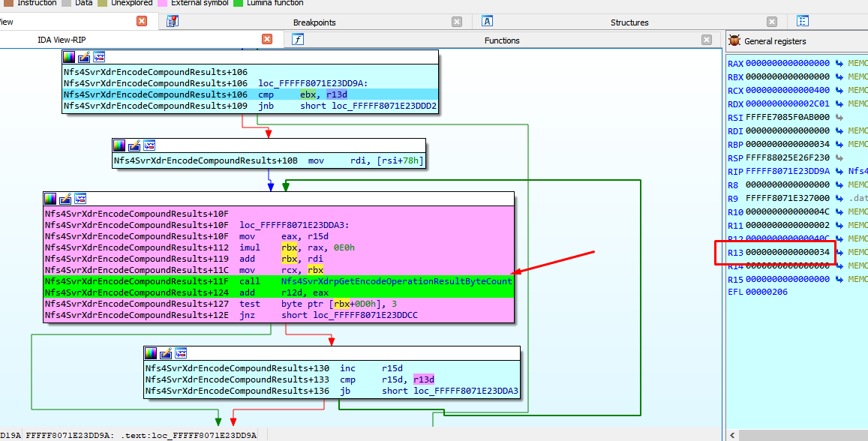Select call Nfs4SvrXdrpGetEncodeOperationResultByteCount operand
The image size is (868, 441).
point(397,281)
